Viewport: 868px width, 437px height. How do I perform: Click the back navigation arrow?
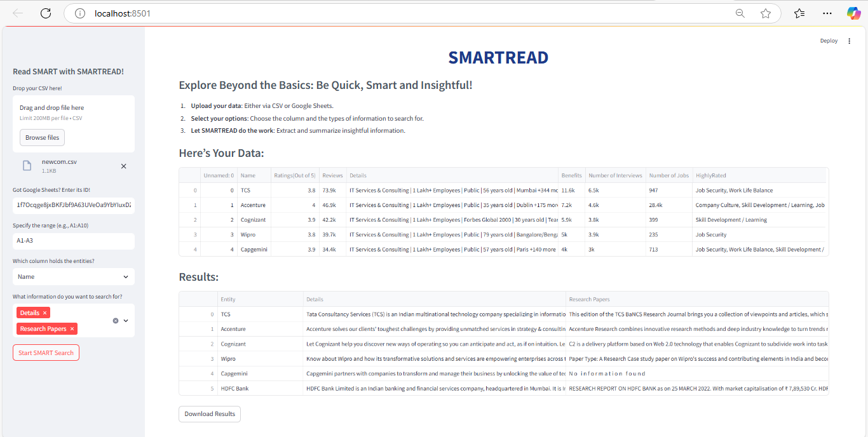click(17, 13)
